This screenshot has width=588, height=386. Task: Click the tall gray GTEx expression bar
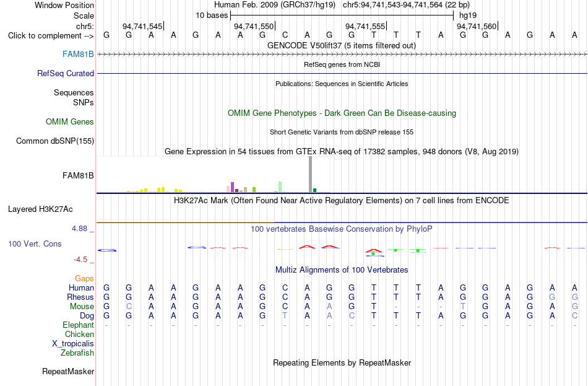click(310, 174)
